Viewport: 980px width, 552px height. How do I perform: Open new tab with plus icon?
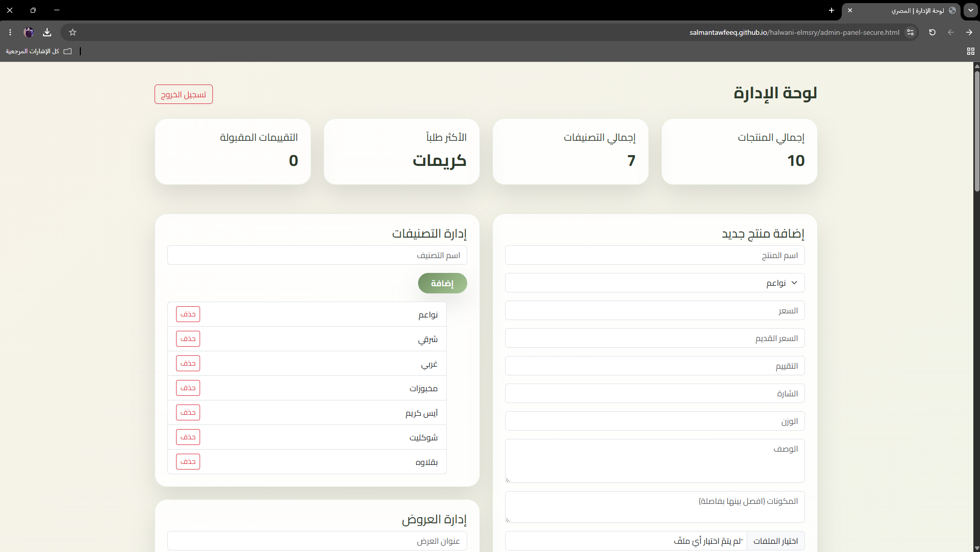point(832,10)
